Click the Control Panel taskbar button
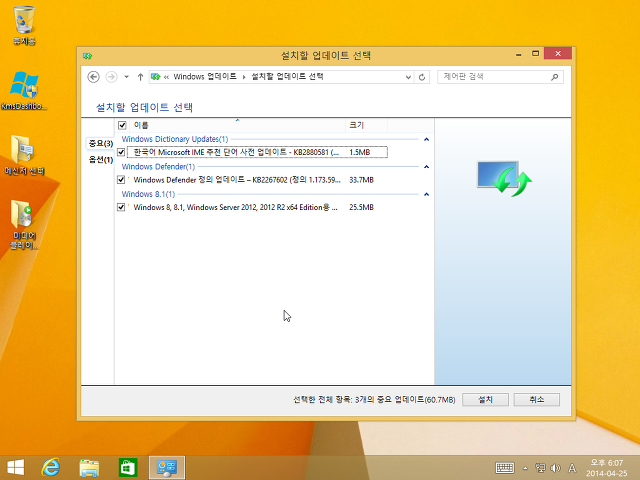The width and height of the screenshot is (640, 480). [x=167, y=468]
